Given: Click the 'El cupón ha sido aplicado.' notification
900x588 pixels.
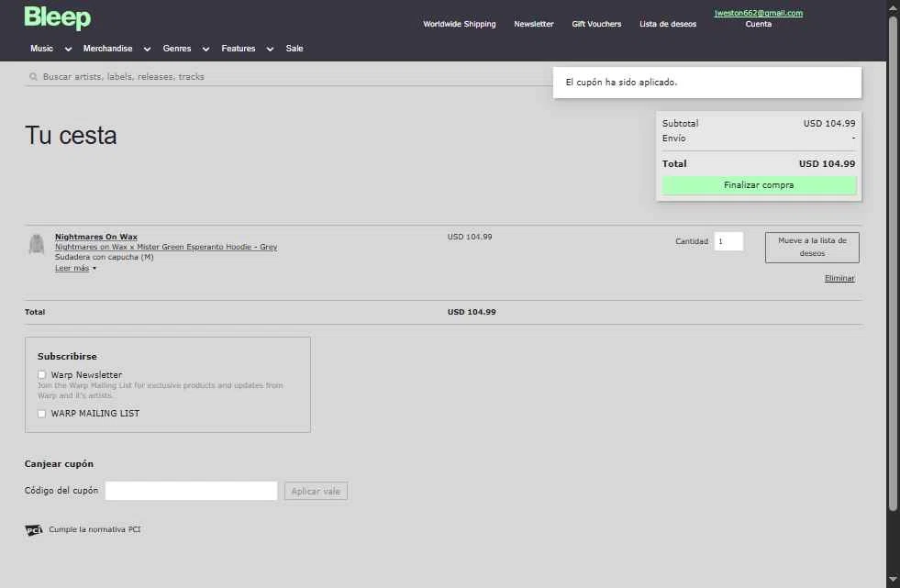Looking at the screenshot, I should point(707,83).
